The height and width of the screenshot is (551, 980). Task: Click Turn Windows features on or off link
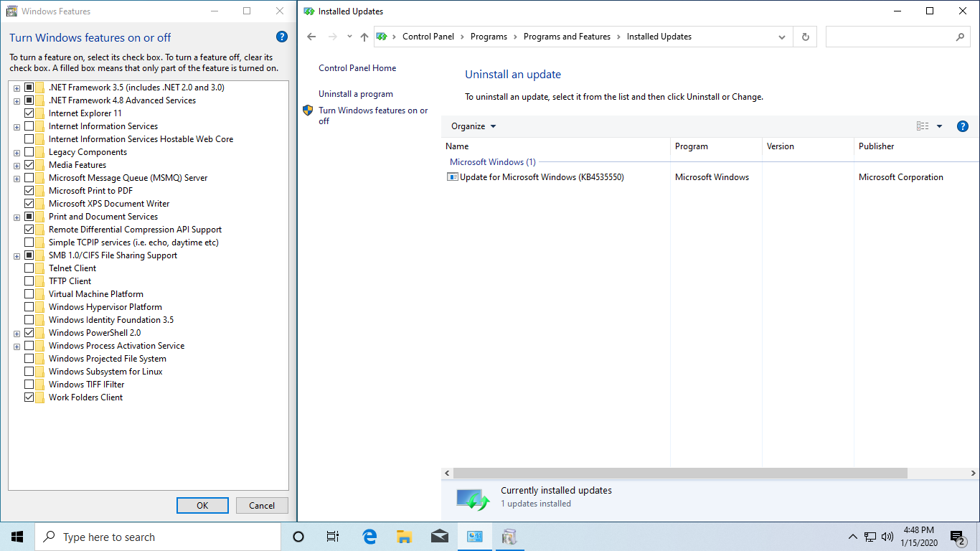(373, 116)
